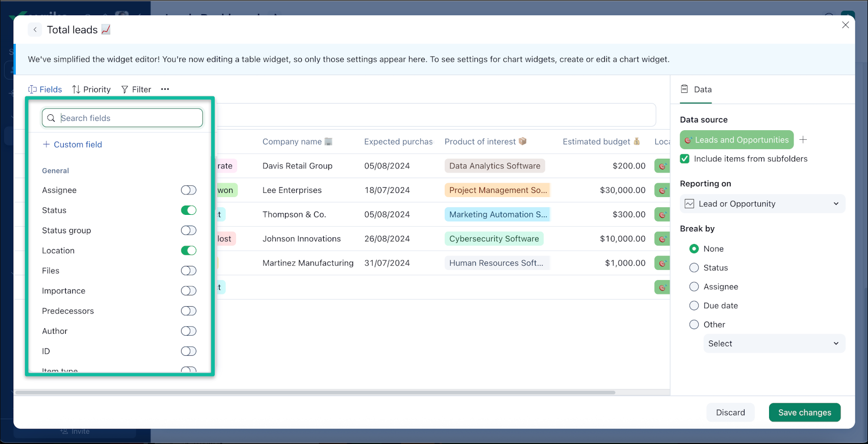Click the Davis Retail Group location target icon
Viewport: 868px width, 444px height.
[662, 166]
